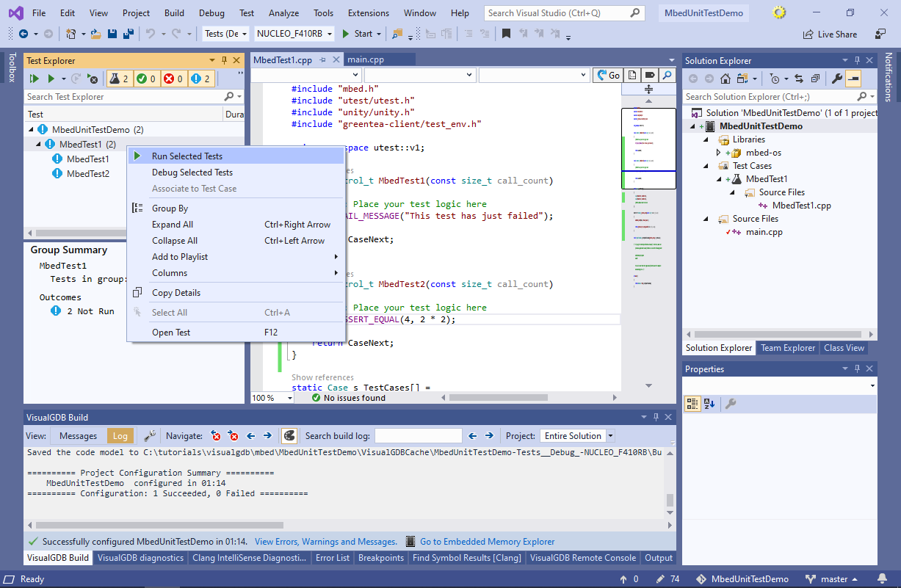
Task: Click the Sync with Active Document icon
Action: coord(799,79)
